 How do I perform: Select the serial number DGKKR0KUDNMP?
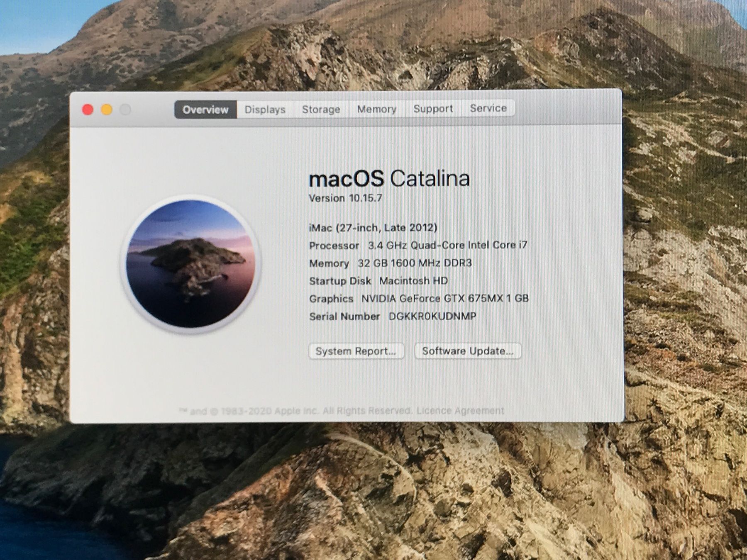(x=432, y=317)
